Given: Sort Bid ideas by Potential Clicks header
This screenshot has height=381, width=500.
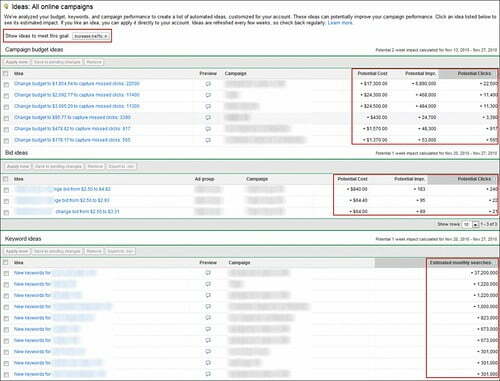Looking at the screenshot, I should point(474,179).
